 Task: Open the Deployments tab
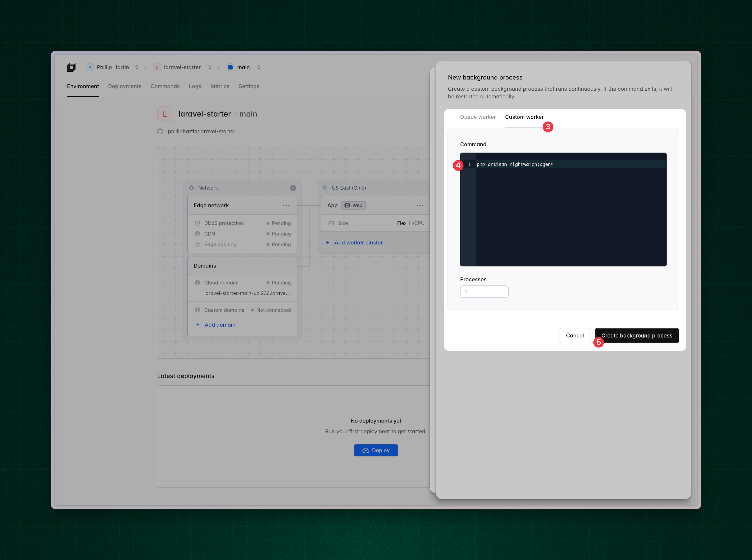(124, 86)
